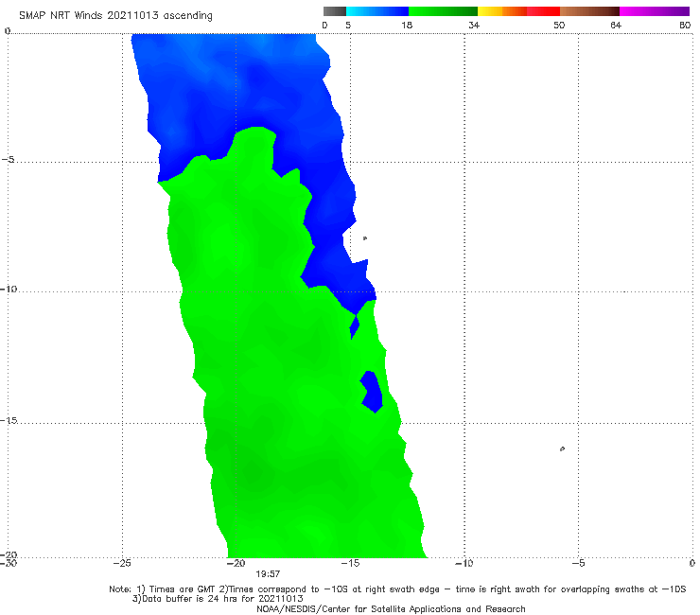Click the green 18-34 segment of color bar

443,11
